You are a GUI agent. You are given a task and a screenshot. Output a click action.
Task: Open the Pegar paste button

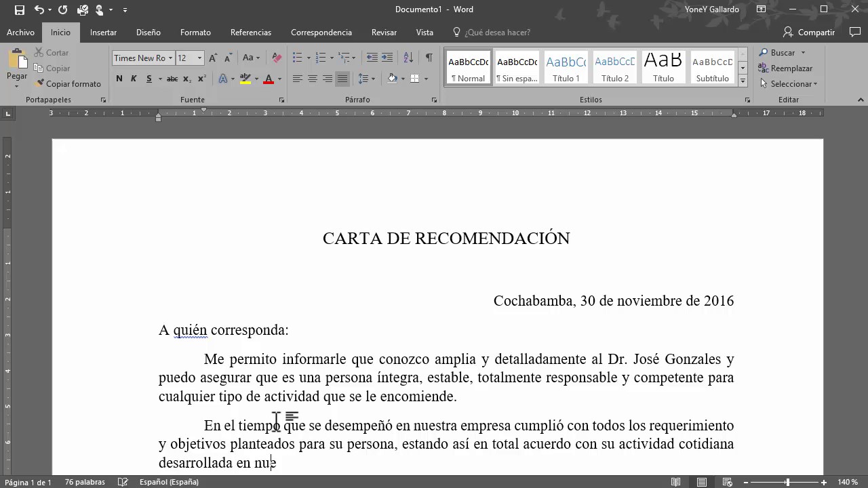pyautogui.click(x=17, y=68)
